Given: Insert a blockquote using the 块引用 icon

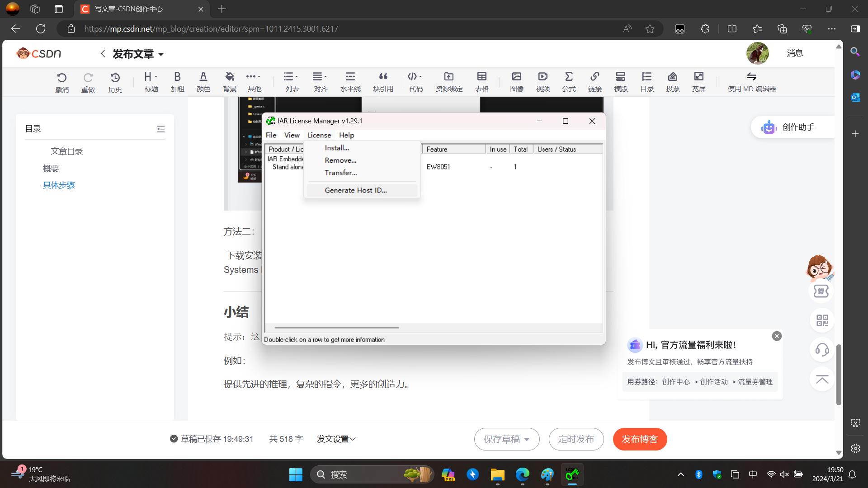Looking at the screenshot, I should tap(383, 81).
